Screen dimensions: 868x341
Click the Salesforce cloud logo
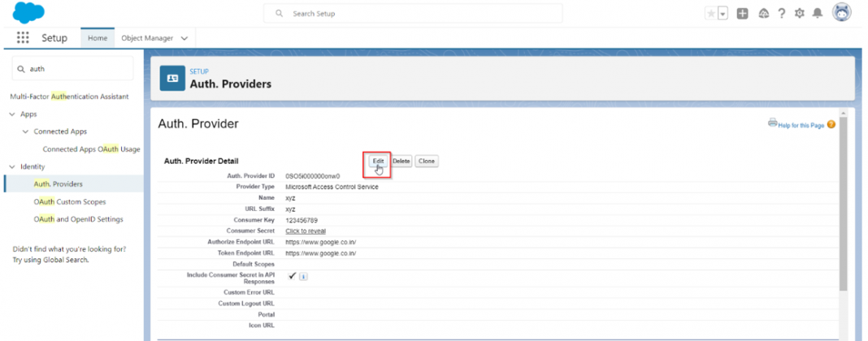click(x=28, y=13)
